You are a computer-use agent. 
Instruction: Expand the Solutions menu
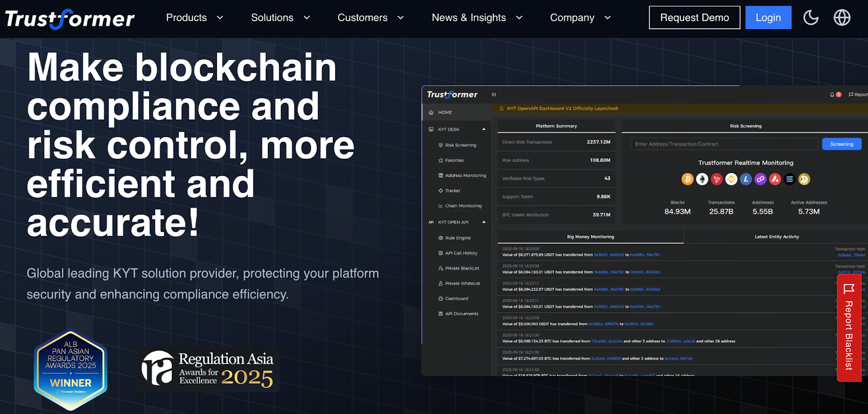point(280,17)
